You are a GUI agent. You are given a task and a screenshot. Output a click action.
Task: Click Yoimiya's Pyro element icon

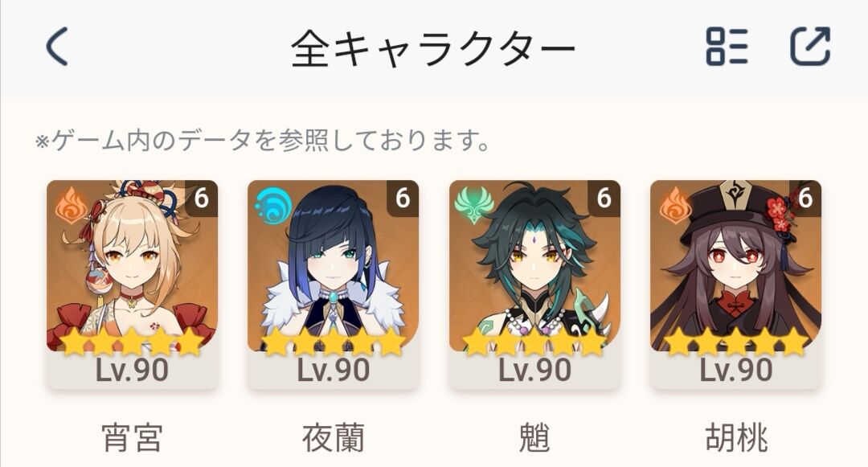click(71, 205)
